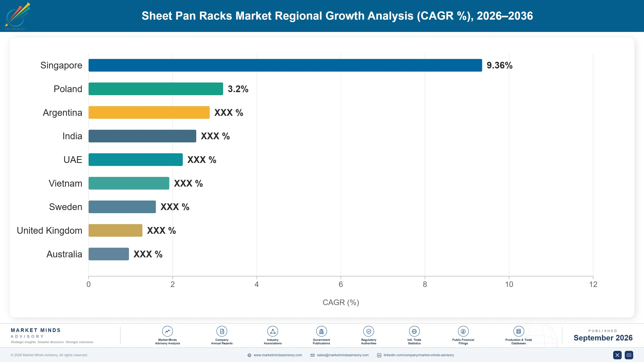
Task: Click the Production & Trade Databases icon
Action: click(x=518, y=331)
